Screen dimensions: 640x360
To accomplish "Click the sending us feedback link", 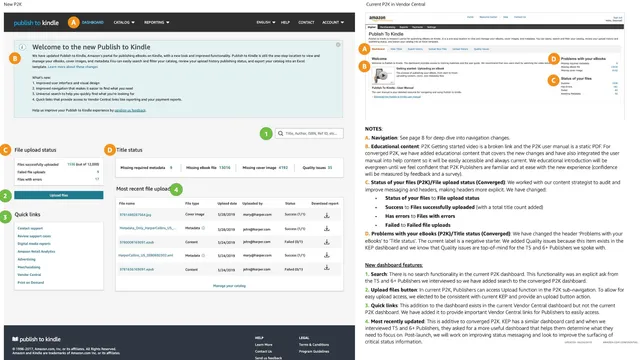I will pyautogui.click(x=130, y=110).
